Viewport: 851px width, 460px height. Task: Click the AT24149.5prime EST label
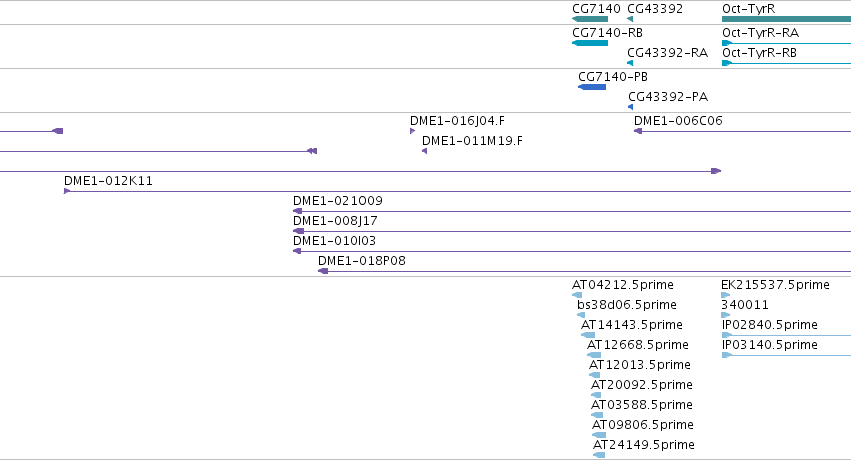644,445
